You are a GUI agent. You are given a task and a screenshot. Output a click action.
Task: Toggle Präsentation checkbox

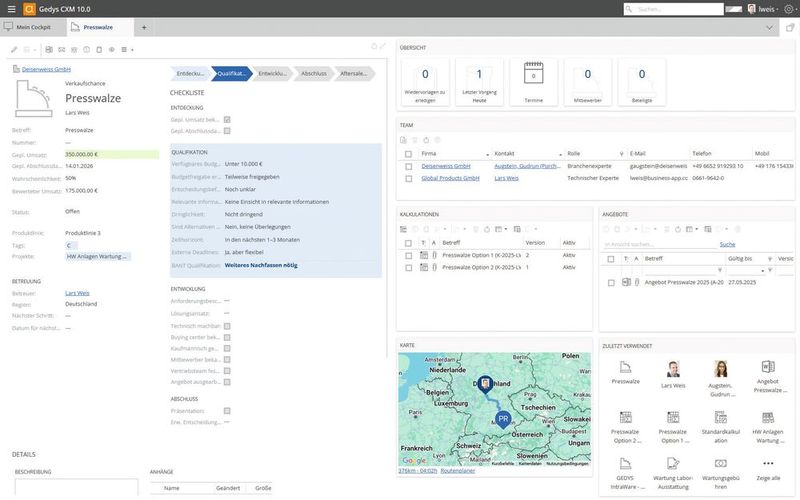(227, 411)
